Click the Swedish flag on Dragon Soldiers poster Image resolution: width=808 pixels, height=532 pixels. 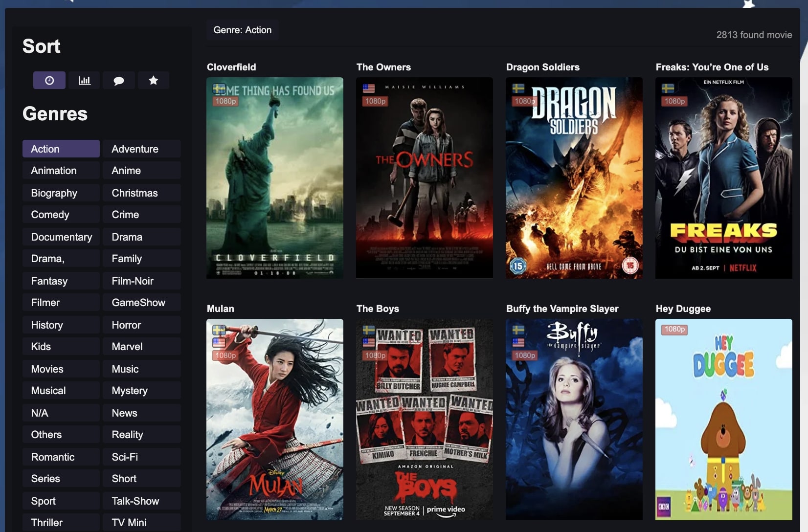pos(518,89)
